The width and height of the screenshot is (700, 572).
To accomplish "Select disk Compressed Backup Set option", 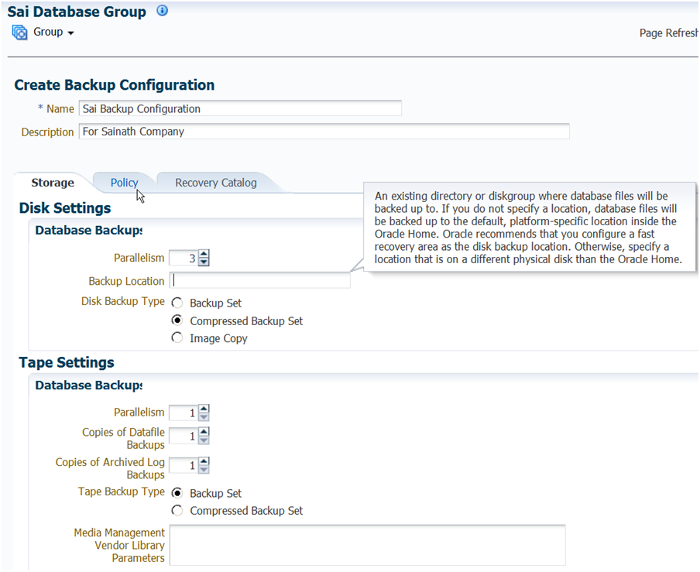I will [x=177, y=321].
